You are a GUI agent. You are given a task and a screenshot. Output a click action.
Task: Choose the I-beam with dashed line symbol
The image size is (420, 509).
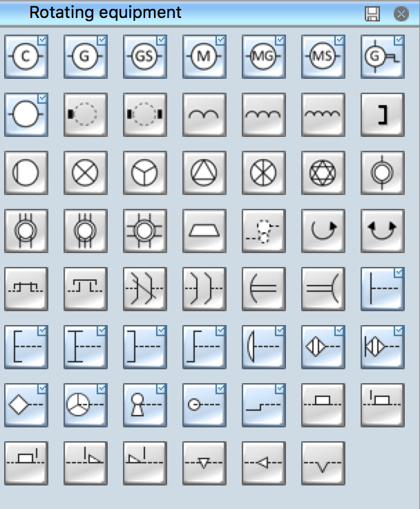click(86, 347)
